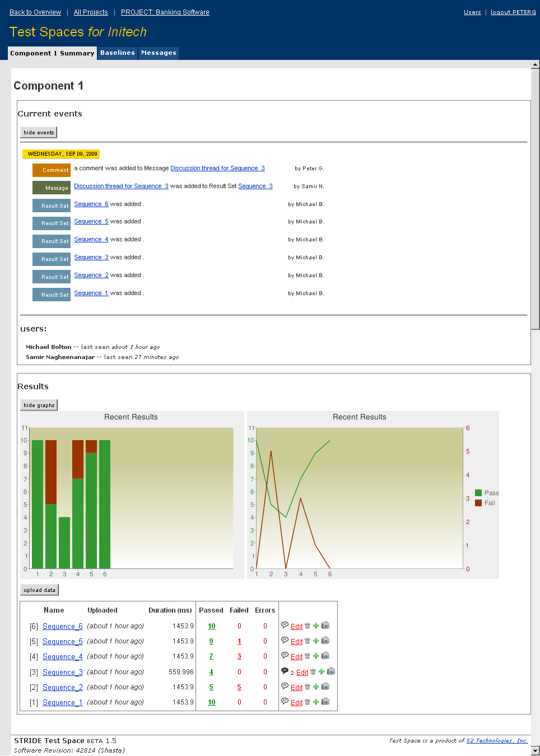Viewport: 540px width, 756px height.
Task: Click green plus icon for Sequence_3
Action: coord(322,671)
